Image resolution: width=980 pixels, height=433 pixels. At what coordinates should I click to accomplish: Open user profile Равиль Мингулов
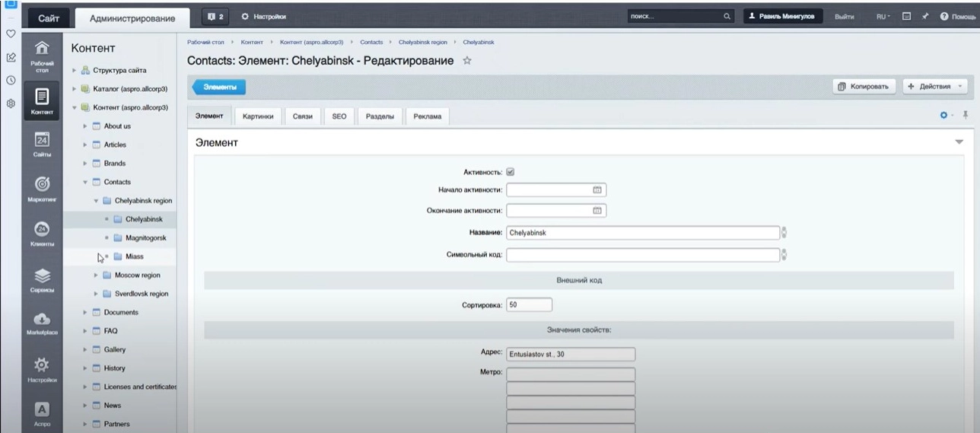coord(783,16)
